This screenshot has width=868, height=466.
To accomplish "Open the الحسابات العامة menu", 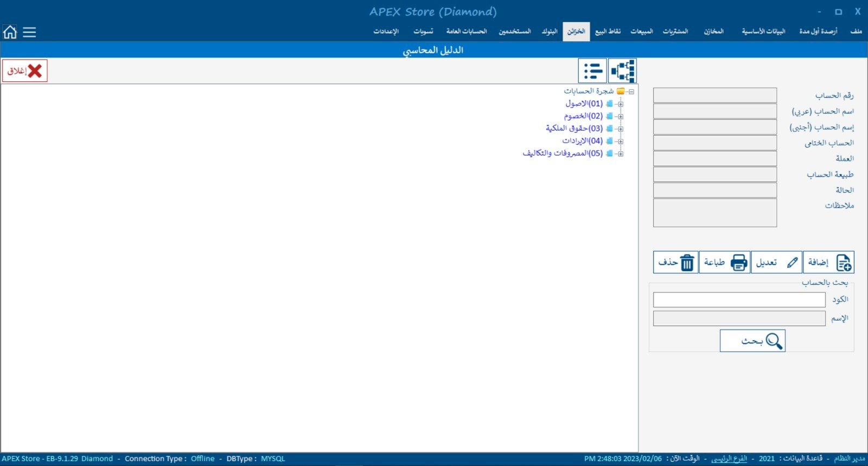I will 466,31.
